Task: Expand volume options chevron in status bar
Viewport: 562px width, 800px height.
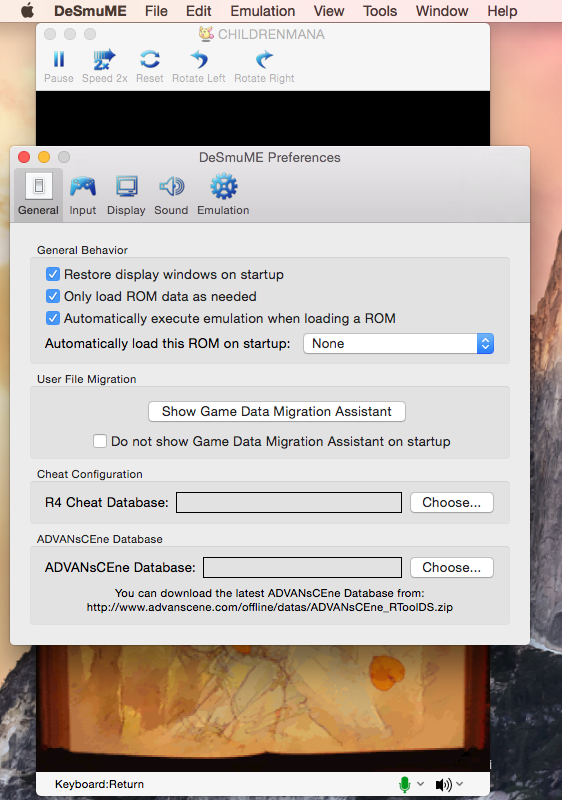Action: point(459,784)
